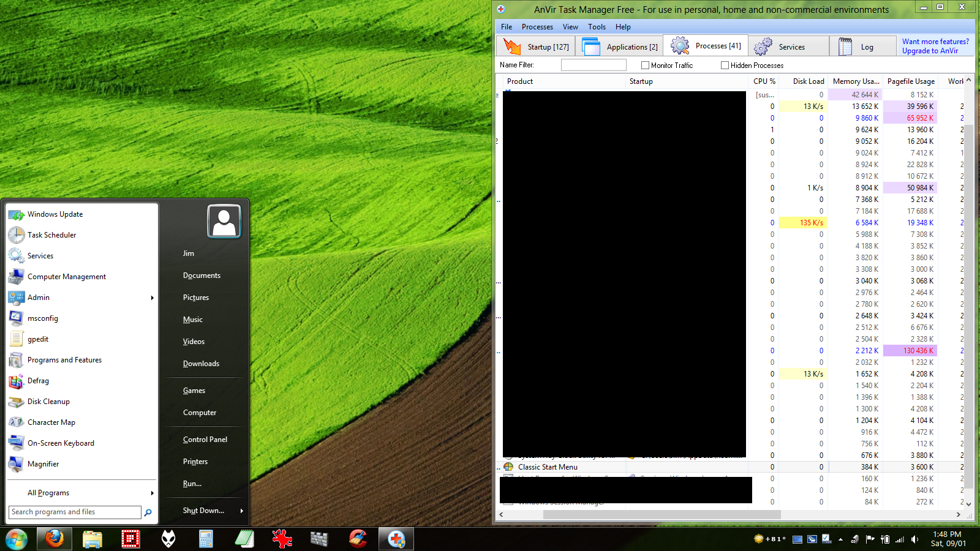Sort by the CPU % column header
Image resolution: width=980 pixels, height=551 pixels.
click(x=764, y=81)
